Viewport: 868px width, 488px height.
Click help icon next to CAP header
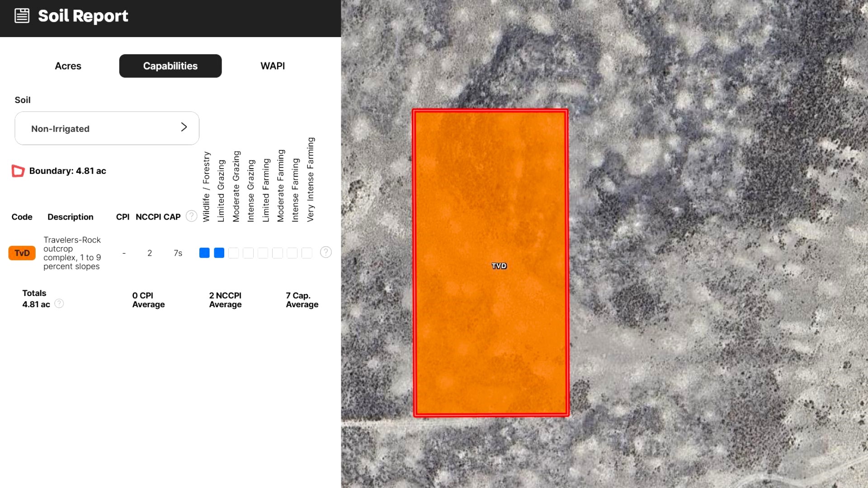click(192, 216)
